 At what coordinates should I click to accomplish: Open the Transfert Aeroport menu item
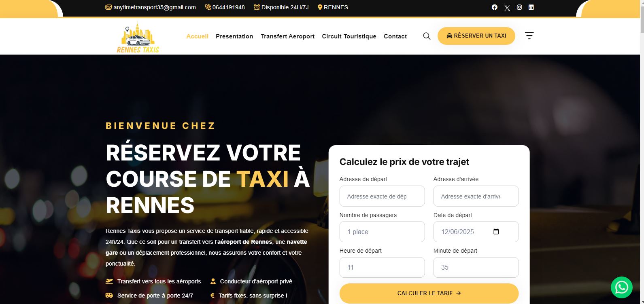[x=288, y=36]
